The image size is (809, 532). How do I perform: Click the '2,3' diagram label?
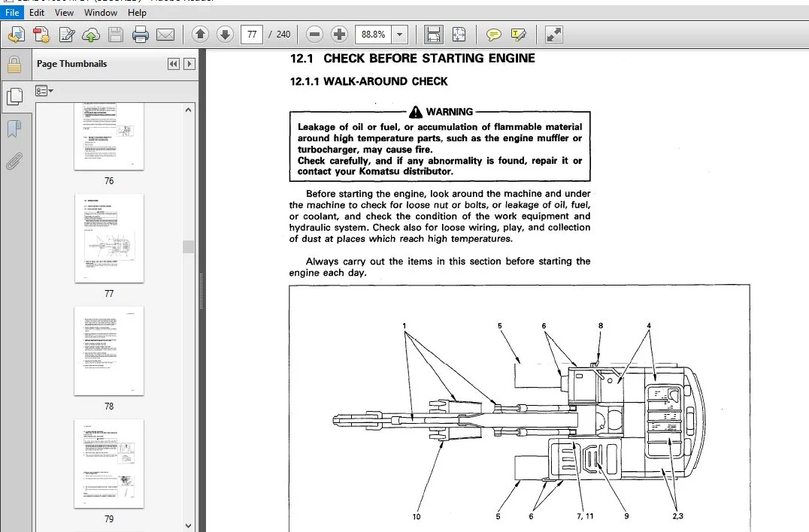coord(678,516)
